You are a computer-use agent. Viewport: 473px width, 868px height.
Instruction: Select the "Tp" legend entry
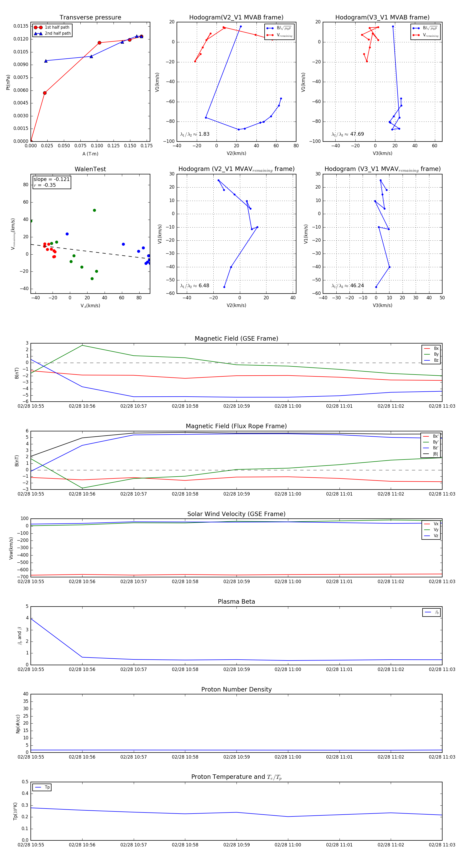point(42,787)
